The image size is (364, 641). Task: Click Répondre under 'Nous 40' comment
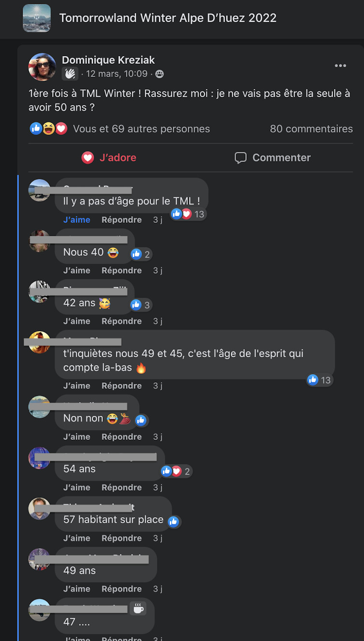[x=122, y=270]
